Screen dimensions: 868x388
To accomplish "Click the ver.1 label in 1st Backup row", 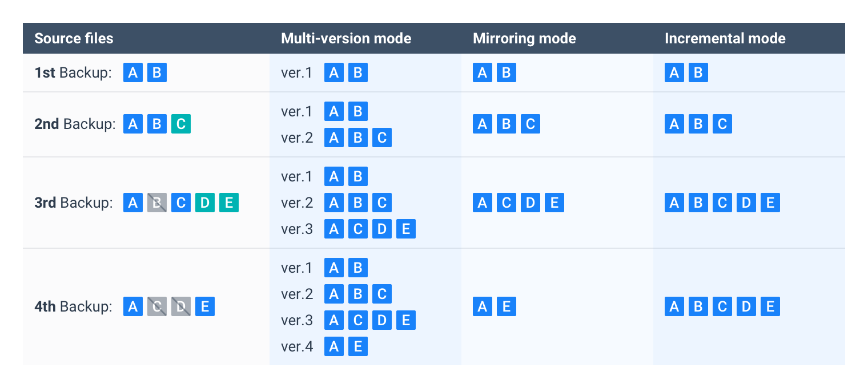I will tap(297, 72).
